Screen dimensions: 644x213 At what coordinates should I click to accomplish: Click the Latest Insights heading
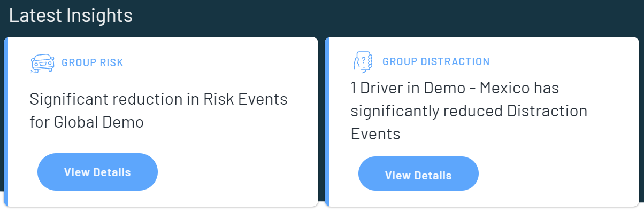coord(71,15)
